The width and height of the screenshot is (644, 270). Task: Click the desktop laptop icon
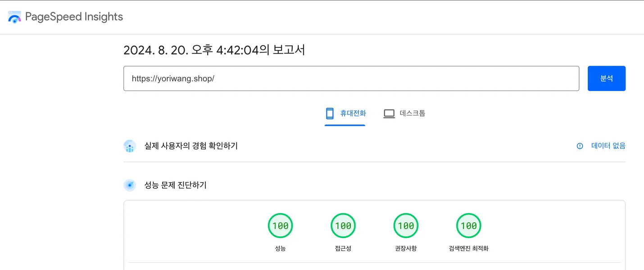point(389,114)
